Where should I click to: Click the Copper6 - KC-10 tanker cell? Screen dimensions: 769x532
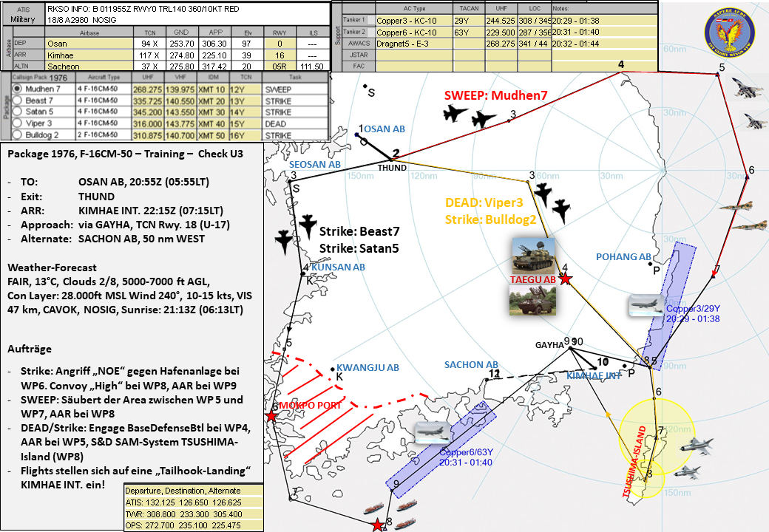pyautogui.click(x=414, y=33)
